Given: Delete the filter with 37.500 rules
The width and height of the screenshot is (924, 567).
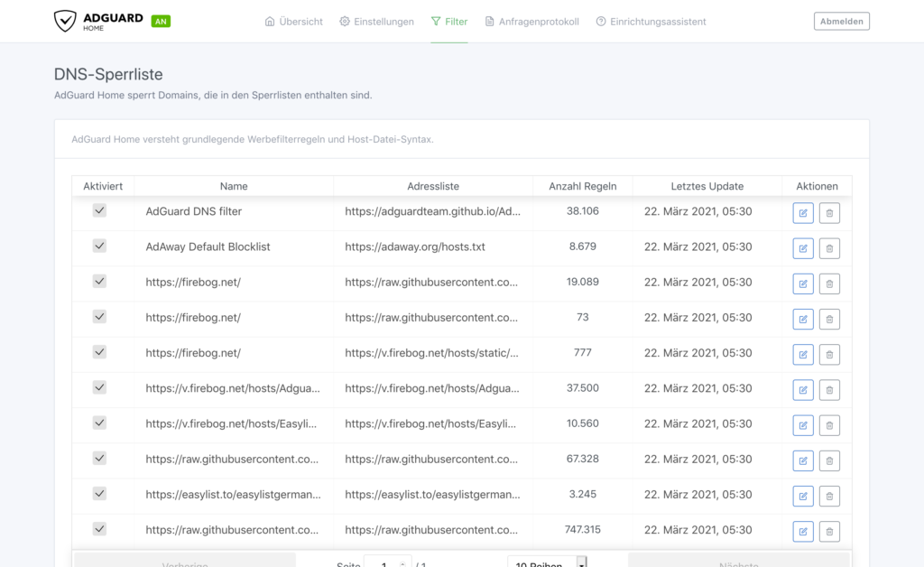Looking at the screenshot, I should tap(829, 390).
